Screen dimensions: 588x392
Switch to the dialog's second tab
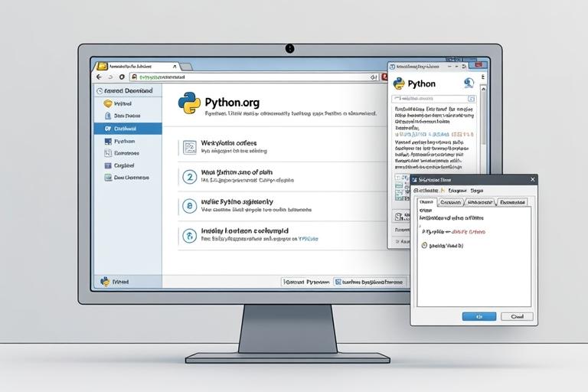[x=450, y=202]
